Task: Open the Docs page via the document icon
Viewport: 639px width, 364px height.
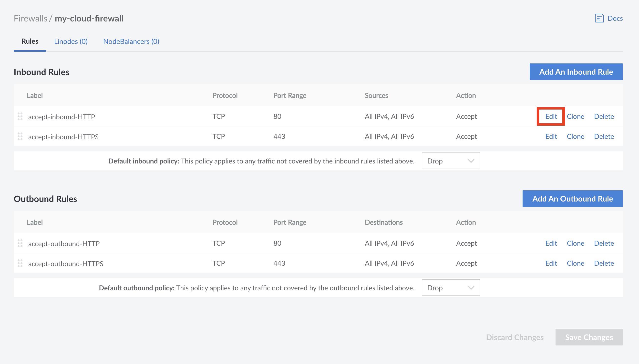Action: tap(600, 18)
